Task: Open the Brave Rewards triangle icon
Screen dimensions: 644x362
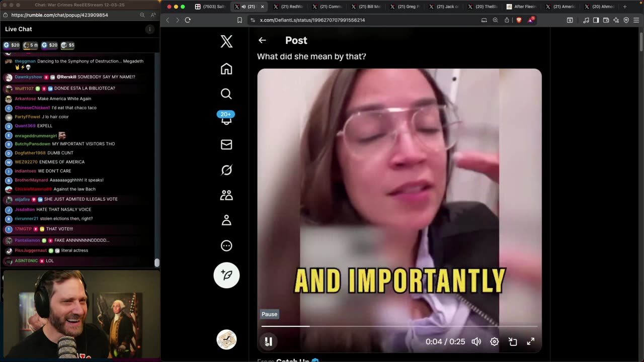Action: pos(531,20)
